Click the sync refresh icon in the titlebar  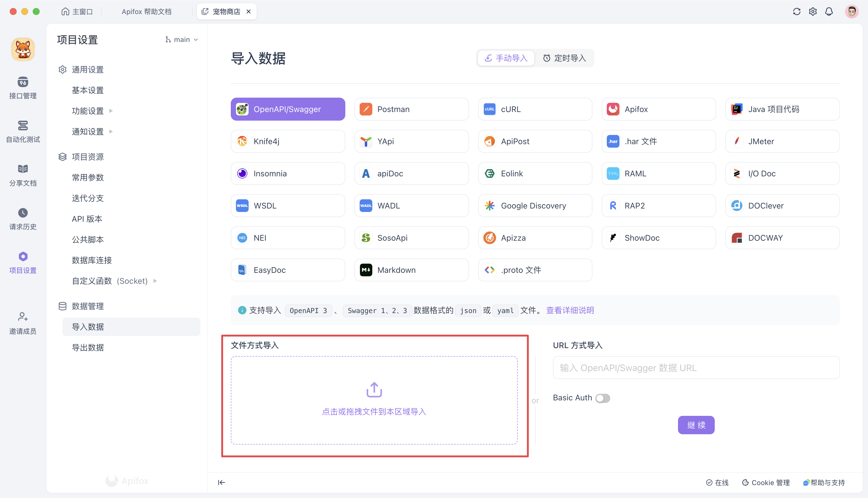coord(797,11)
